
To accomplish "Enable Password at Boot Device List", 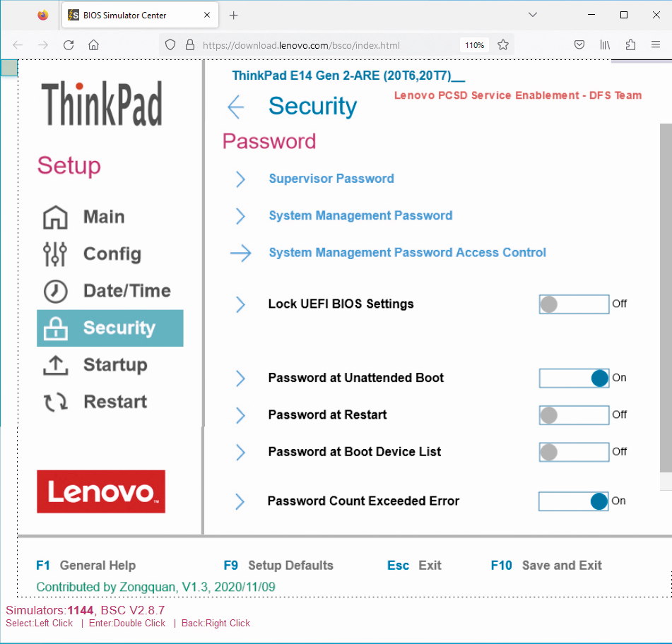I will tap(574, 452).
